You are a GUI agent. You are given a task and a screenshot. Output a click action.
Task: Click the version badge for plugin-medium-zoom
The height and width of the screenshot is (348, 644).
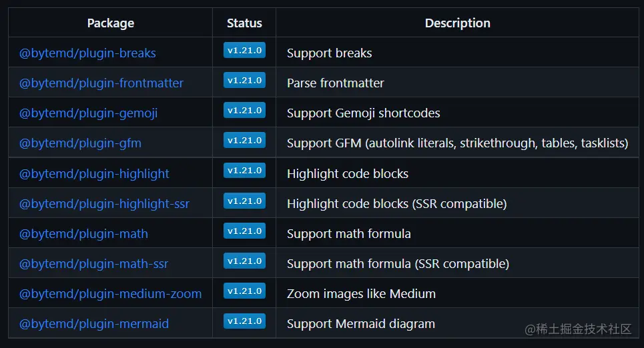244,291
